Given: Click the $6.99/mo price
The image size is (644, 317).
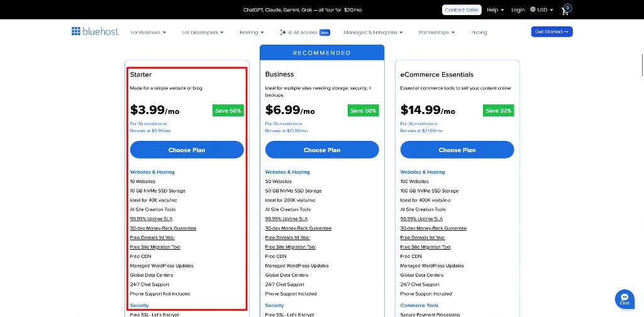Looking at the screenshot, I should coord(290,110).
